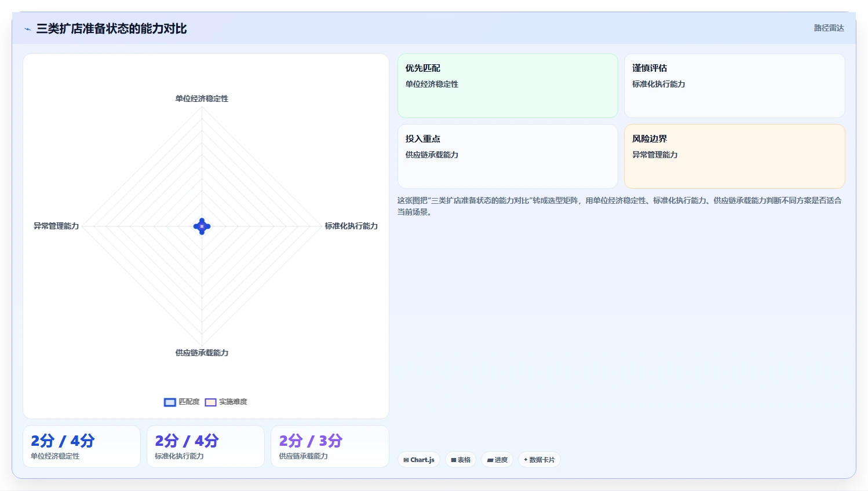Select the Chart.js tag

[x=419, y=460]
